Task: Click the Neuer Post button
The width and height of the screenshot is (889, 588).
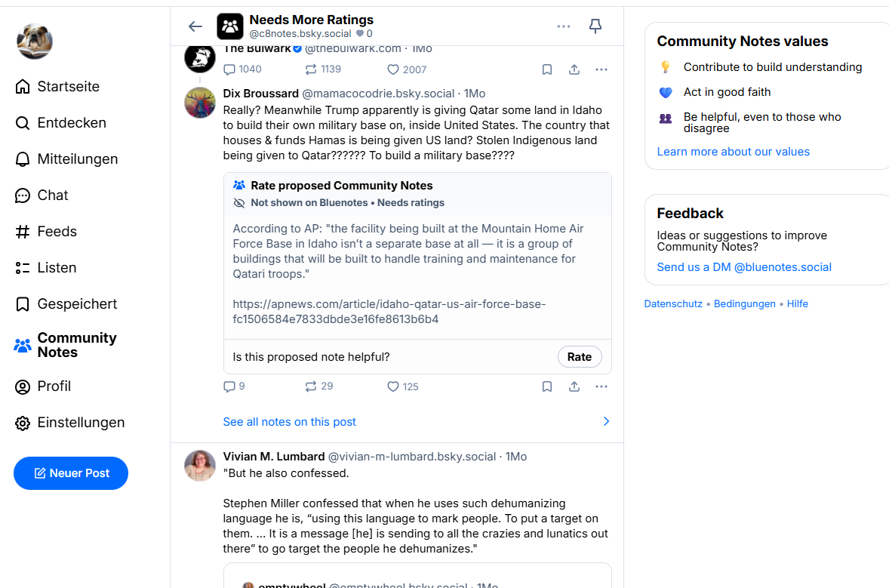Action: coord(71,473)
